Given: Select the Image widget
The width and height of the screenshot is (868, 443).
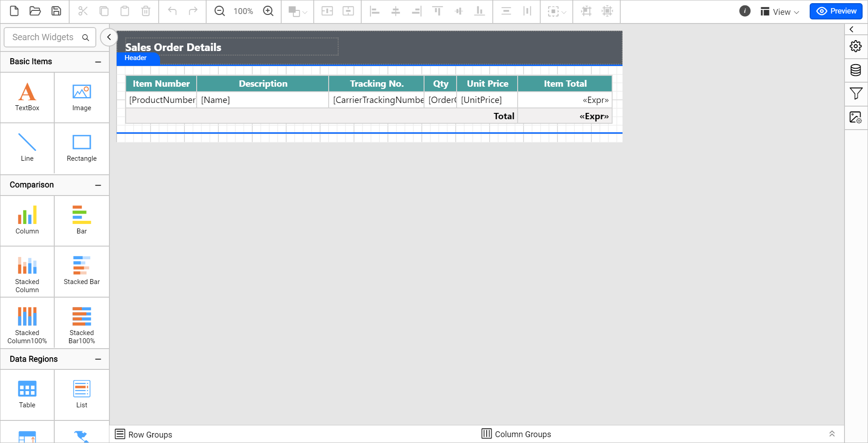Looking at the screenshot, I should click(82, 98).
